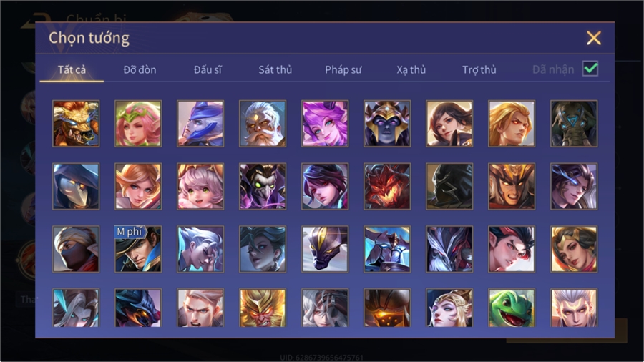Viewport: 644px width, 362px height.
Task: Show the Xạ thủ hero list
Action: (x=411, y=70)
